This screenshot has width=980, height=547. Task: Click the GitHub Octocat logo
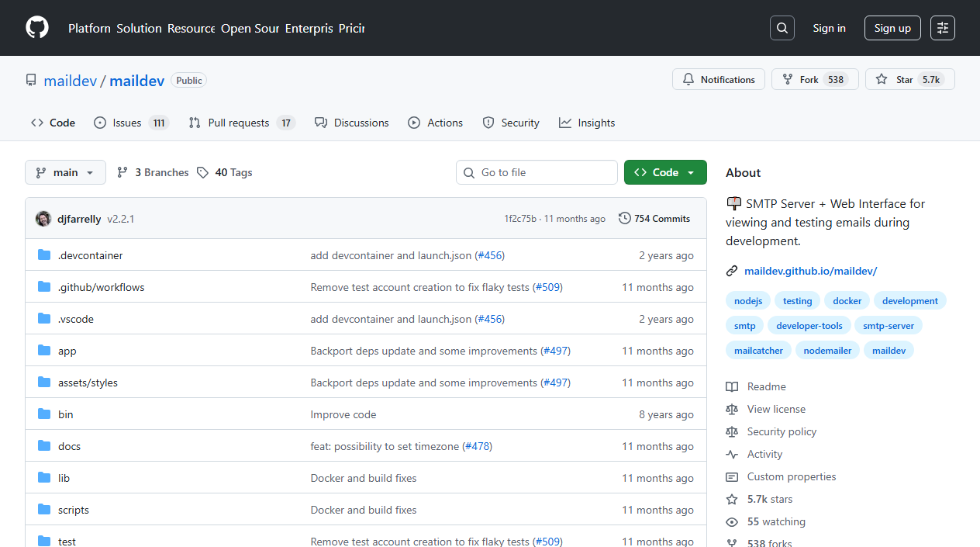pos(37,28)
